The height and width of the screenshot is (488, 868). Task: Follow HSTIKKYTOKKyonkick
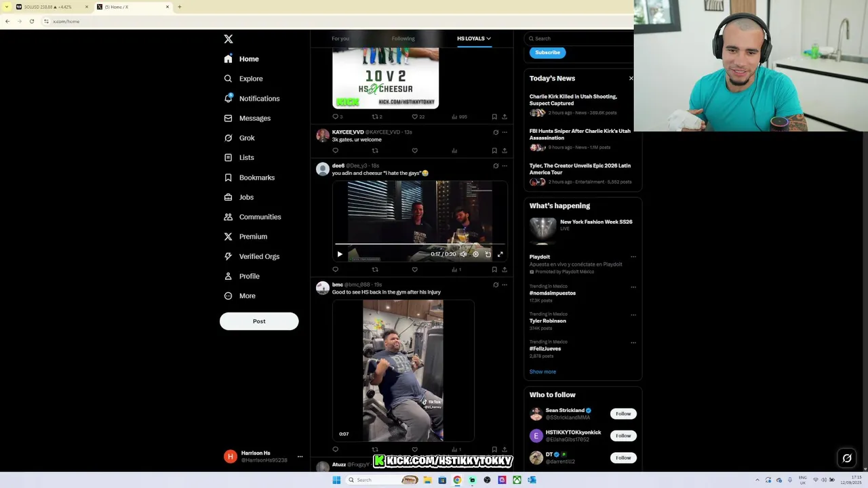click(623, 436)
